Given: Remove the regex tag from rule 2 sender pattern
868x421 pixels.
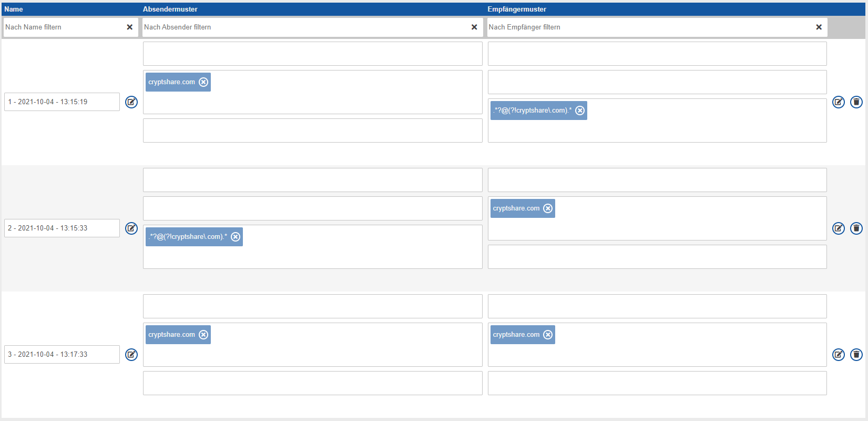Looking at the screenshot, I should [236, 237].
